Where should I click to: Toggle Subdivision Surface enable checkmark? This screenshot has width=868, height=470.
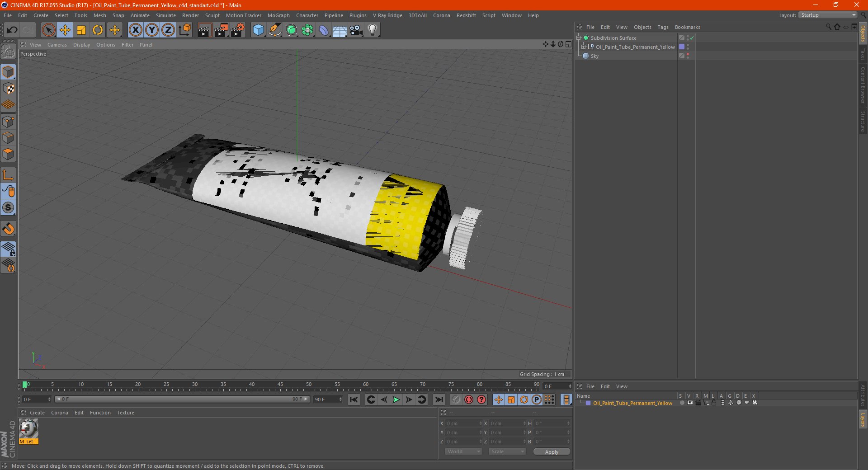[692, 38]
